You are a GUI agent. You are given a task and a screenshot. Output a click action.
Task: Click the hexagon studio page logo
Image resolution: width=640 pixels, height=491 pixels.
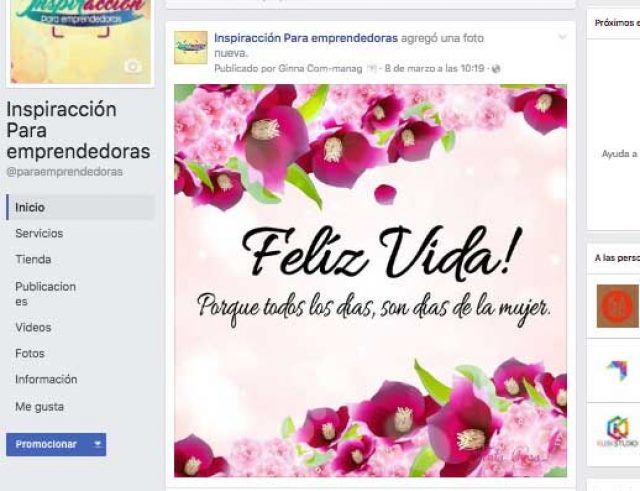point(617,432)
